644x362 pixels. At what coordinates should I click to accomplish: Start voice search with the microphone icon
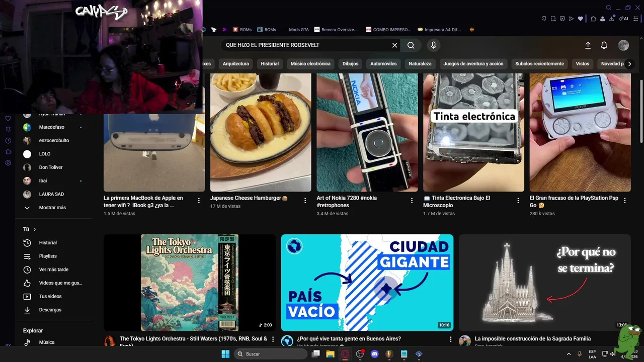tap(434, 45)
